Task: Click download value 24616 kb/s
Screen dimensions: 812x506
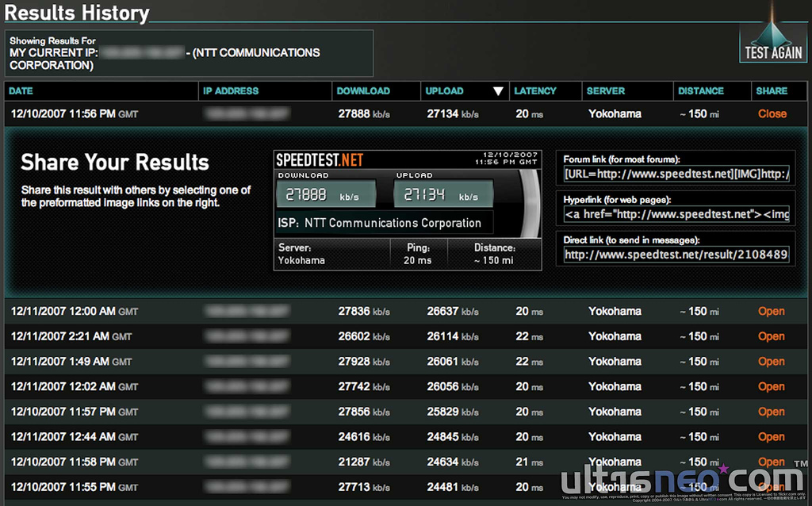Action: coord(364,437)
